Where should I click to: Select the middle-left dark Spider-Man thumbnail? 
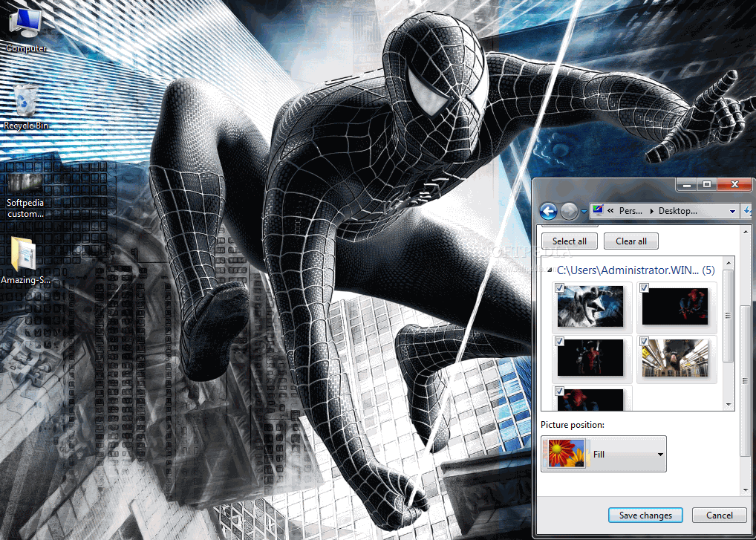coord(590,358)
